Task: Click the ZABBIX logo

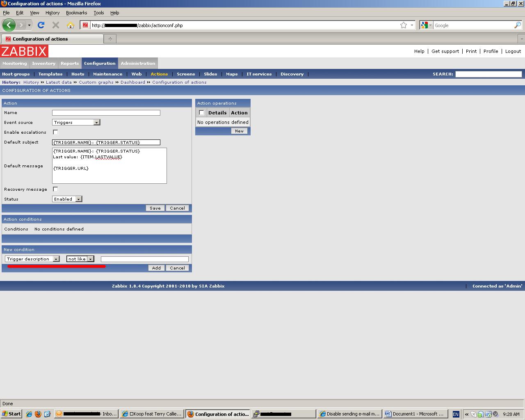Action: pyautogui.click(x=24, y=51)
